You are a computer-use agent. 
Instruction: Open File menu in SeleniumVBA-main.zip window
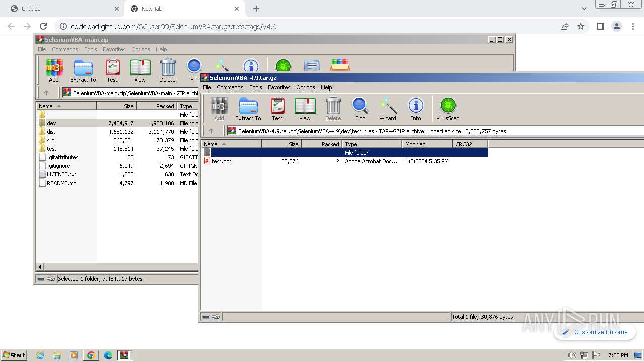tap(42, 49)
